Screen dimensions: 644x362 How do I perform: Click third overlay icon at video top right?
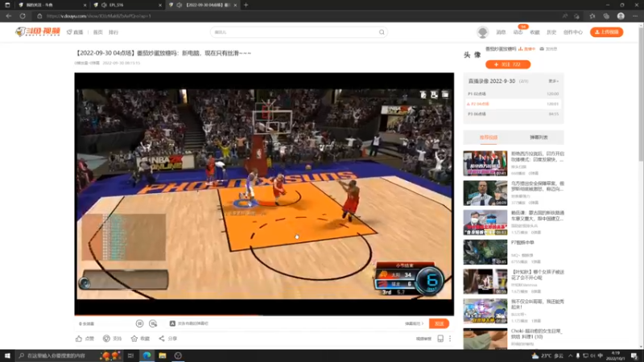tap(445, 95)
